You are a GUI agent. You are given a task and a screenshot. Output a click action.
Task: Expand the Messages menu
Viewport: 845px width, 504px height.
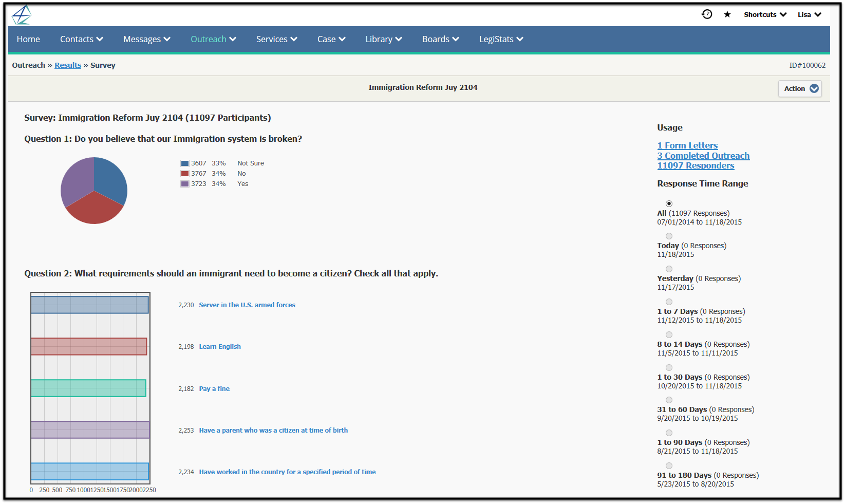coord(147,39)
